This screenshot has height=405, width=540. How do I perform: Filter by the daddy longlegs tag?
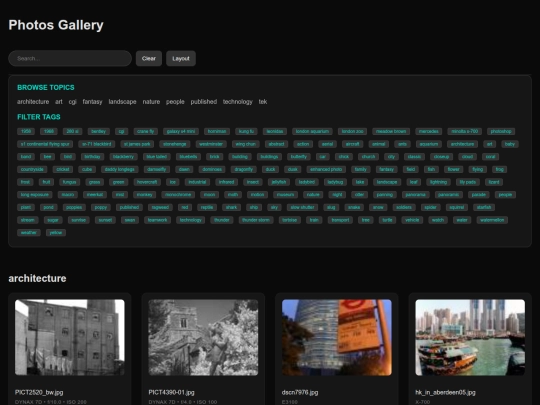click(x=120, y=169)
